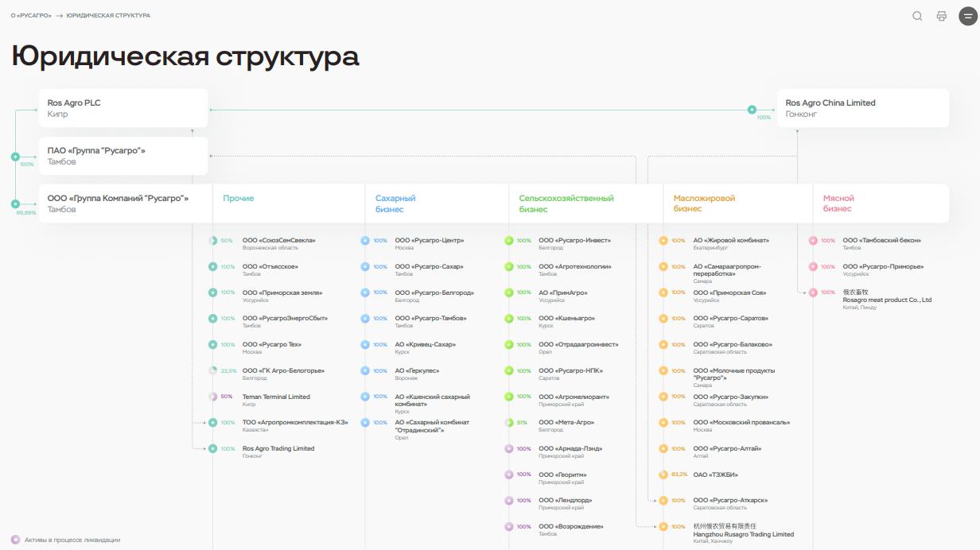Click the pink share icon beside ООО «Русагро-Приморье»
980x550 pixels.
813,267
